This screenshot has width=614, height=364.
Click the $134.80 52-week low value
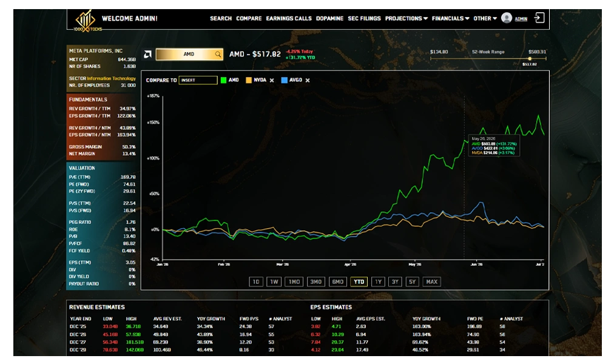[x=439, y=52]
